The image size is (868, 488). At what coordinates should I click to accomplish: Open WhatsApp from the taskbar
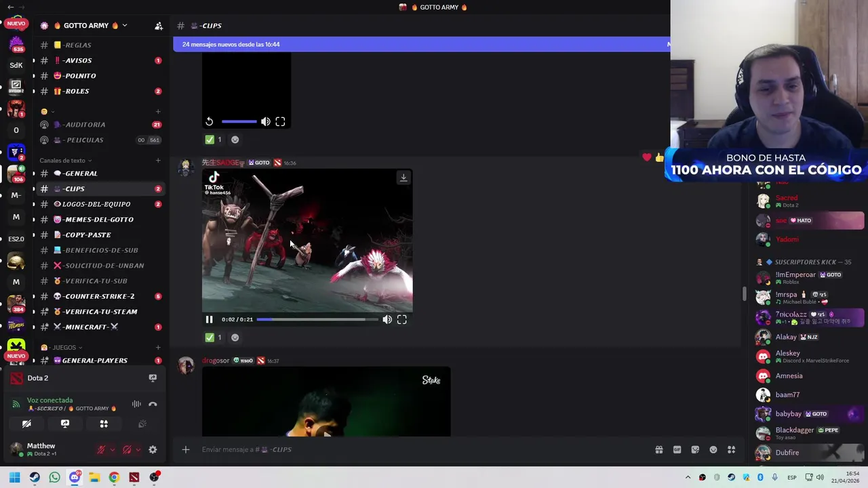(54, 477)
